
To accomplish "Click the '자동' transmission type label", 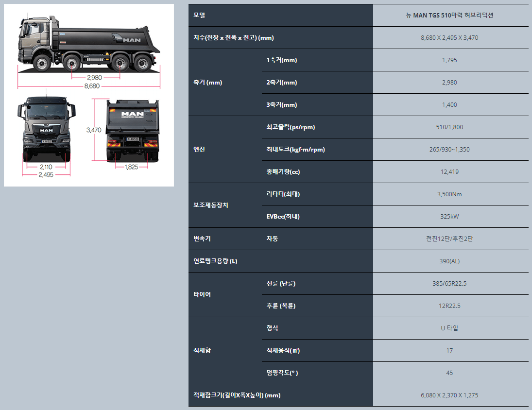I will (272, 239).
